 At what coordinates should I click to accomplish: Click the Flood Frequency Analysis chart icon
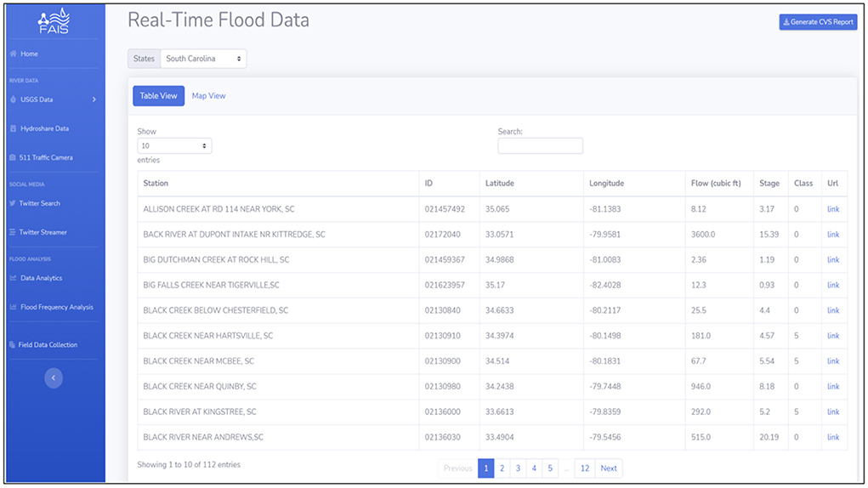[14, 307]
